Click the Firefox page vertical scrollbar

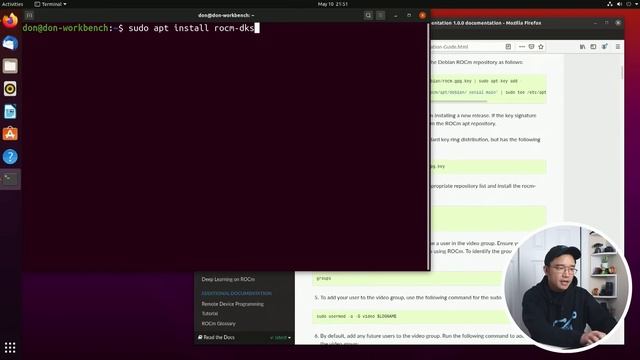(x=622, y=73)
